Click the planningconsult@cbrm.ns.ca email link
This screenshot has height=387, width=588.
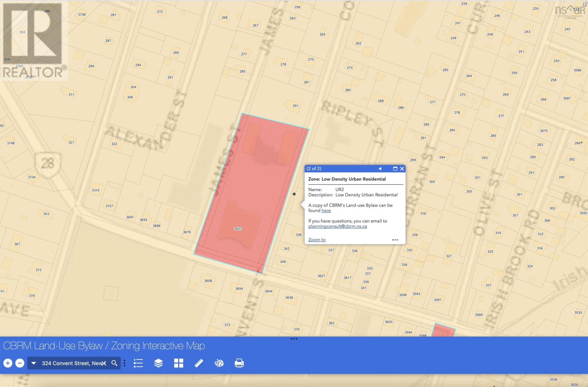337,226
